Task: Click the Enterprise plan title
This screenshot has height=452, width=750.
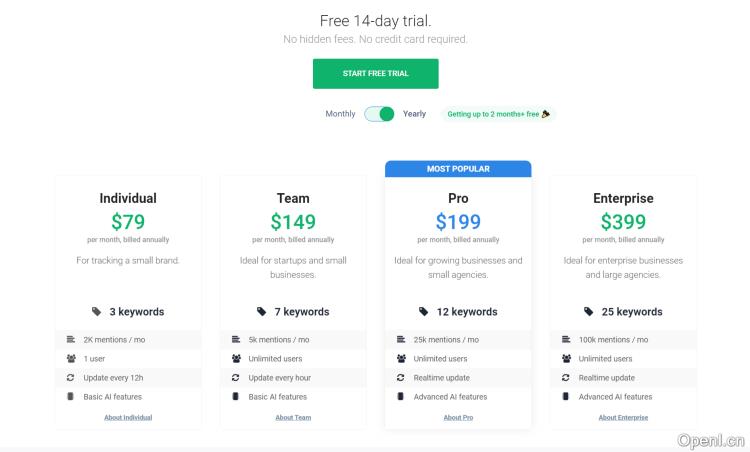Action: (x=623, y=198)
